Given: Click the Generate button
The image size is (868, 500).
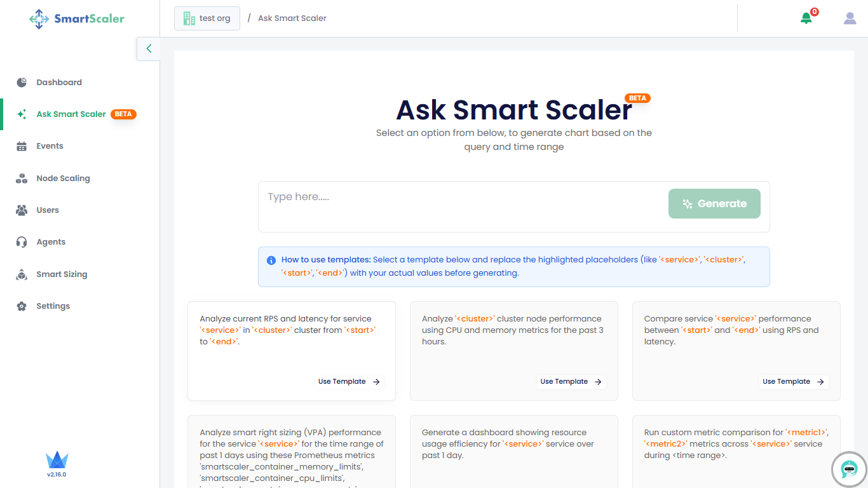Looking at the screenshot, I should [714, 204].
